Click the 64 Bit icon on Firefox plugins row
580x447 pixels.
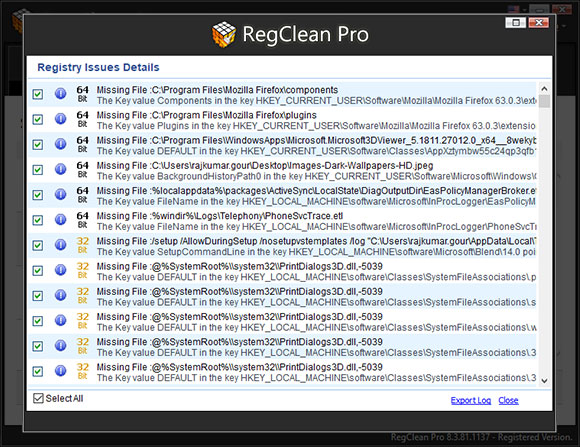(82, 119)
